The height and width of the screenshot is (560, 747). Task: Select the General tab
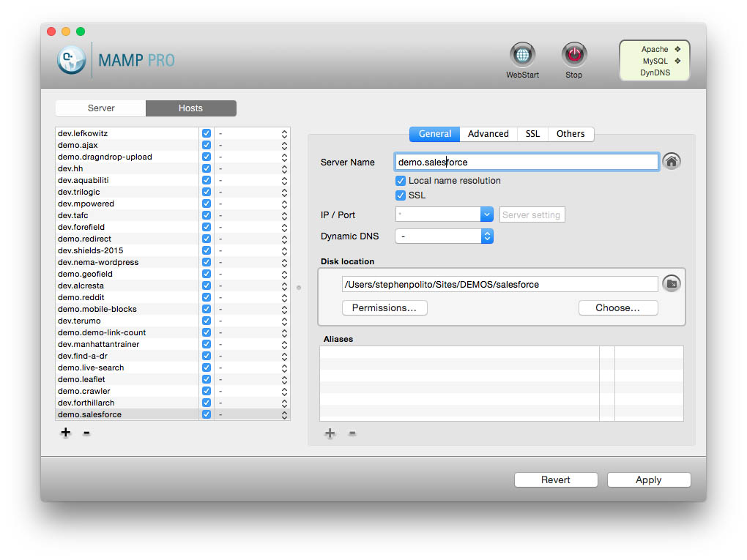tap(434, 134)
